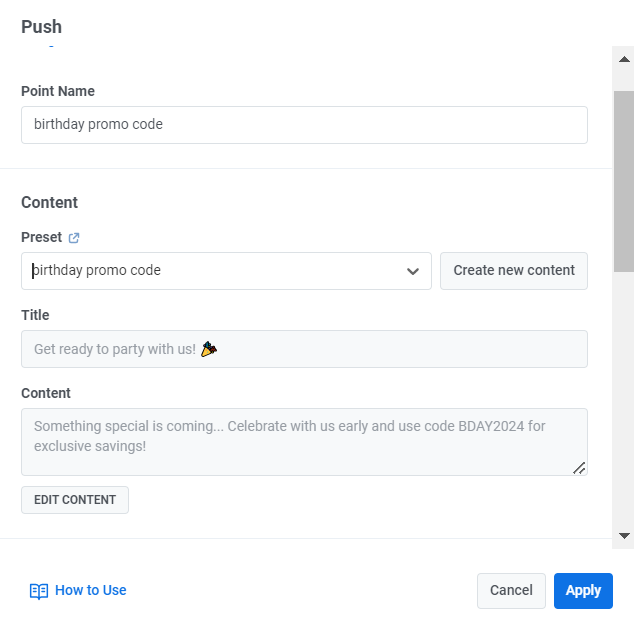Select the birthday promo code preset text
Screen dimensions: 634x625
tap(97, 270)
